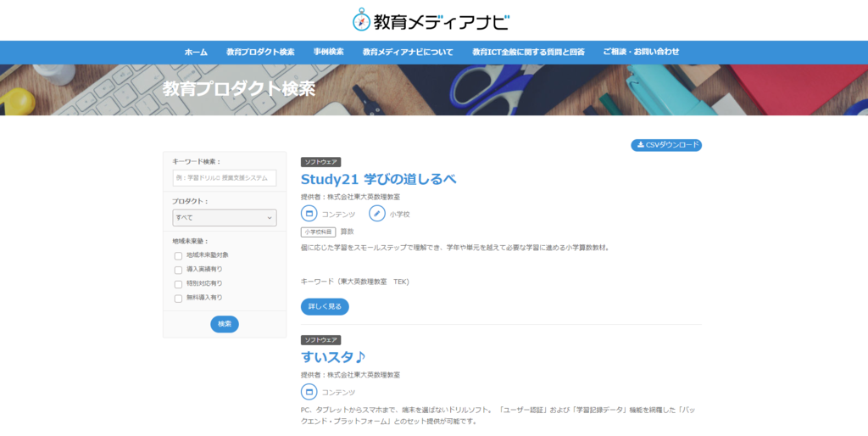Image resolution: width=868 pixels, height=436 pixels.
Task: Click the 教育プロダクト検索 banner heading
Action: pos(239,88)
